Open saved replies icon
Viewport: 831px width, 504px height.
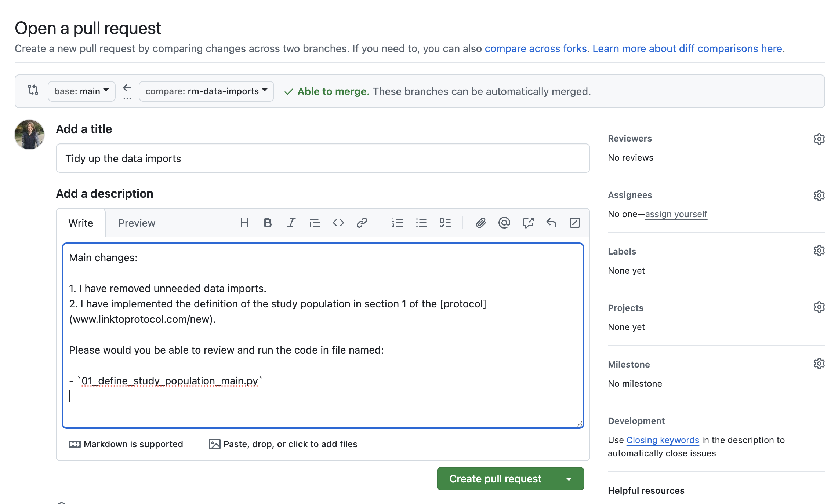(551, 223)
